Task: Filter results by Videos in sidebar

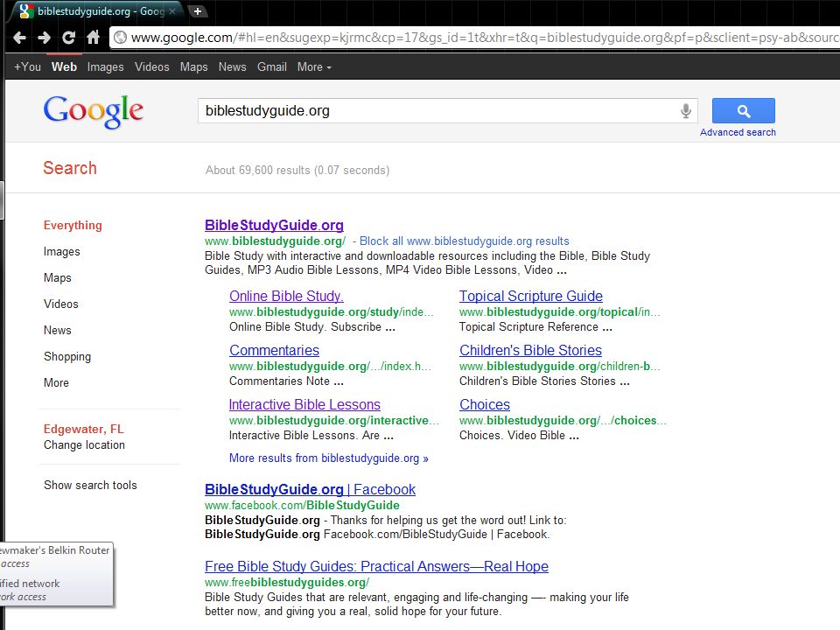Action: [61, 304]
